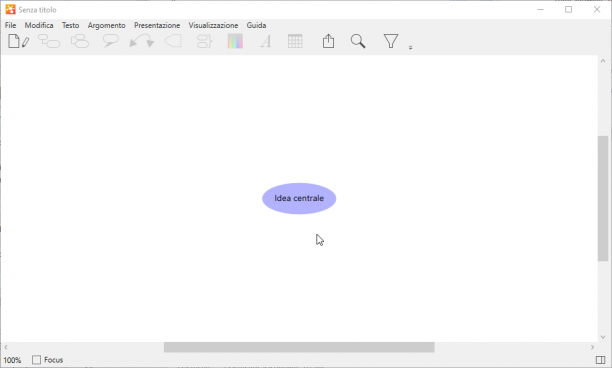Click the scroll down arrow

click(x=603, y=337)
